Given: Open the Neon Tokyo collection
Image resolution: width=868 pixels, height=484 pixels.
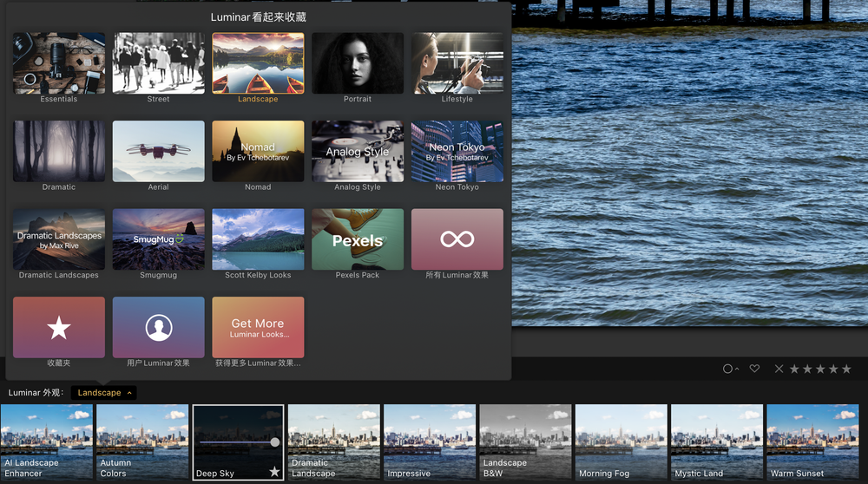Looking at the screenshot, I should click(x=457, y=151).
